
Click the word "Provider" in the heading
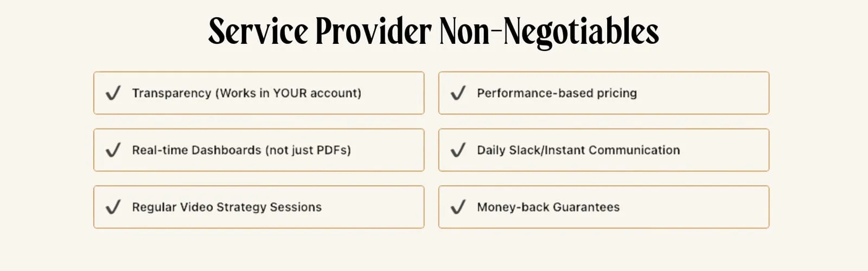(x=373, y=31)
